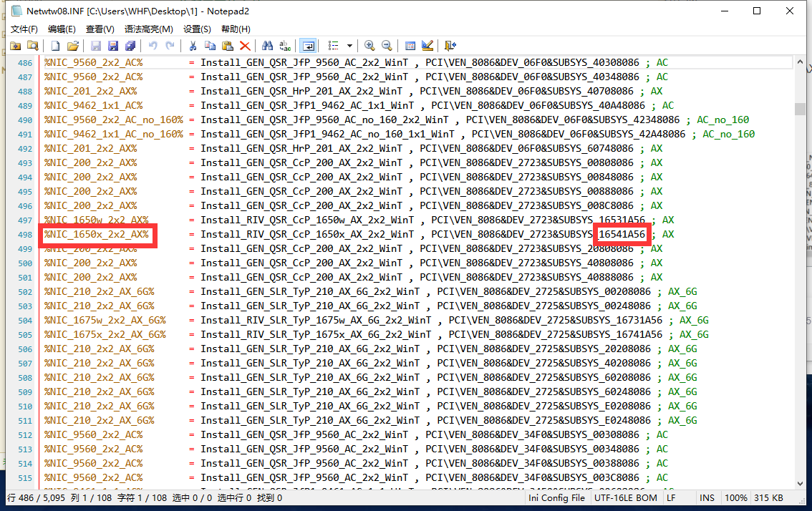Open the customize schemes icon
Image resolution: width=812 pixels, height=511 pixels.
pos(427,46)
